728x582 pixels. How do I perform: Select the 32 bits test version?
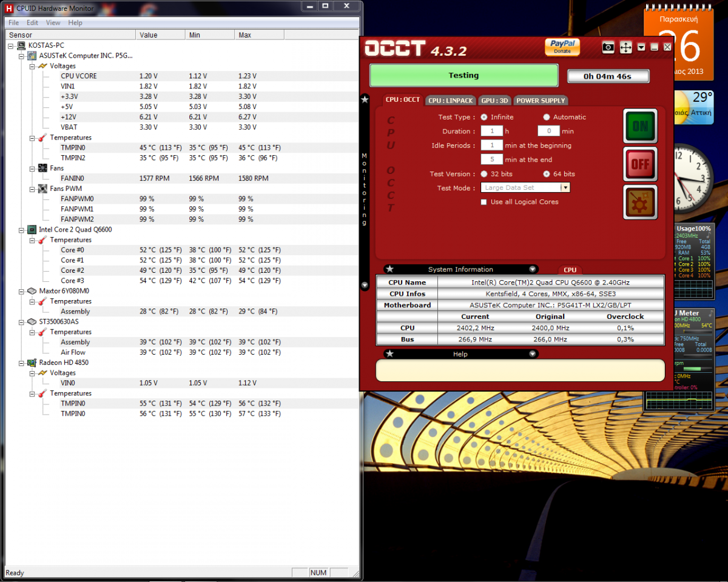(x=484, y=174)
